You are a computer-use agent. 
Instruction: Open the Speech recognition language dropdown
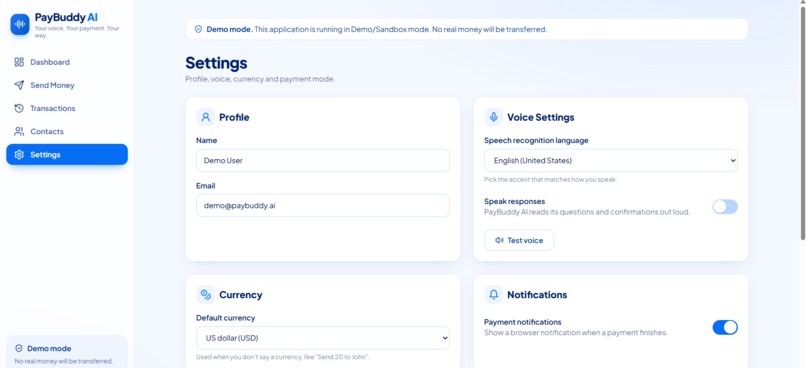(x=611, y=160)
